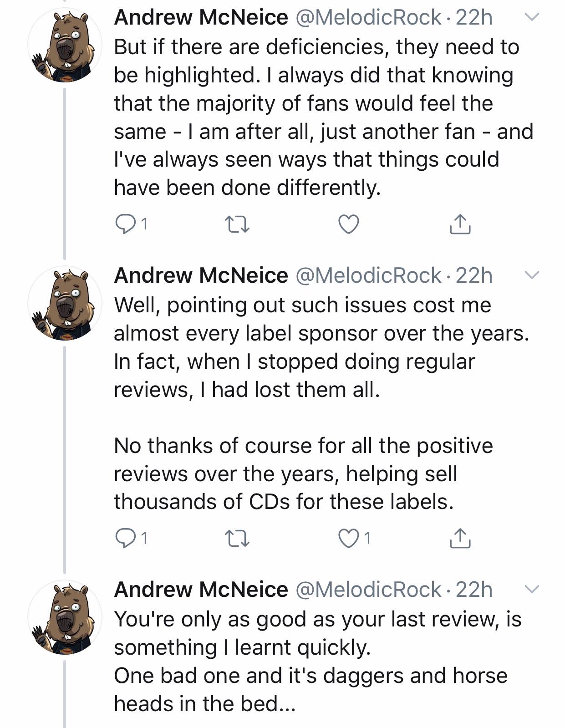
Task: Open options chevron on first tweet
Action: pyautogui.click(x=531, y=17)
